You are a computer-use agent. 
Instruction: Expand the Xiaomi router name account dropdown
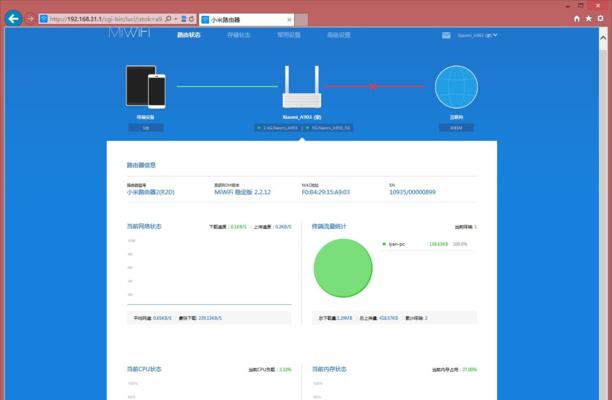pyautogui.click(x=477, y=36)
